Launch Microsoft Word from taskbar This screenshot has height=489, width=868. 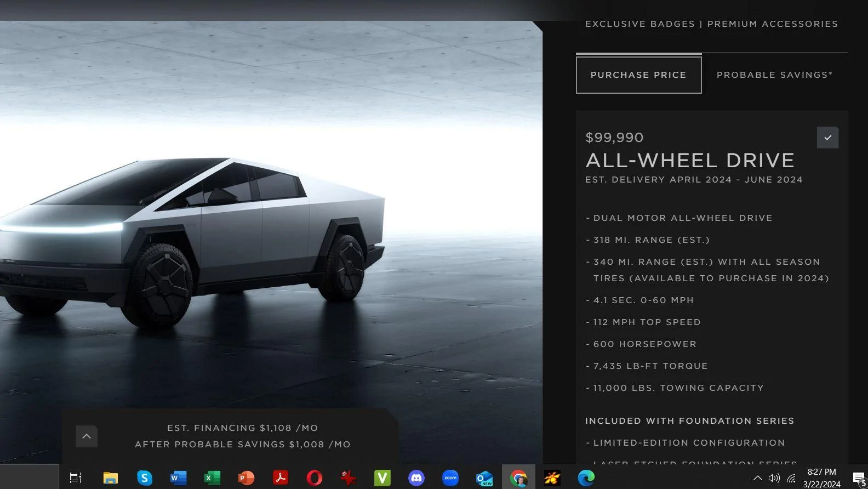179,478
